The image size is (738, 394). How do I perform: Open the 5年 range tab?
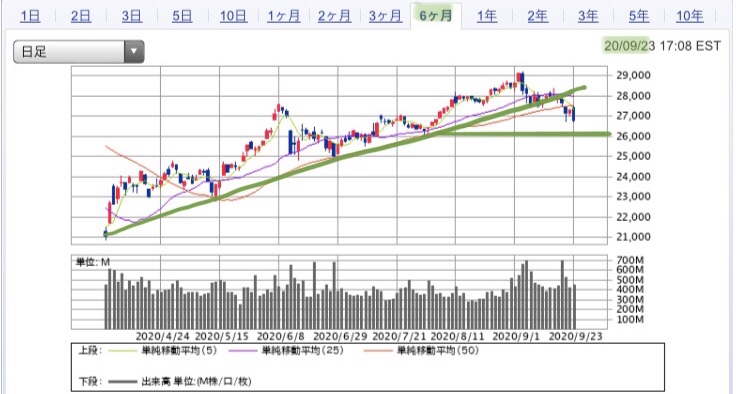(639, 16)
